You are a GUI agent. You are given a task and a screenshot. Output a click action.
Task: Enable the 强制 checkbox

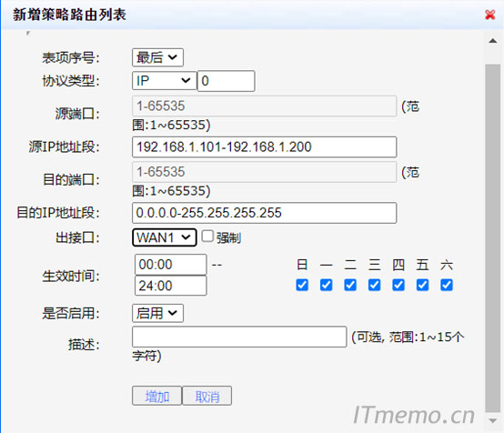[207, 237]
